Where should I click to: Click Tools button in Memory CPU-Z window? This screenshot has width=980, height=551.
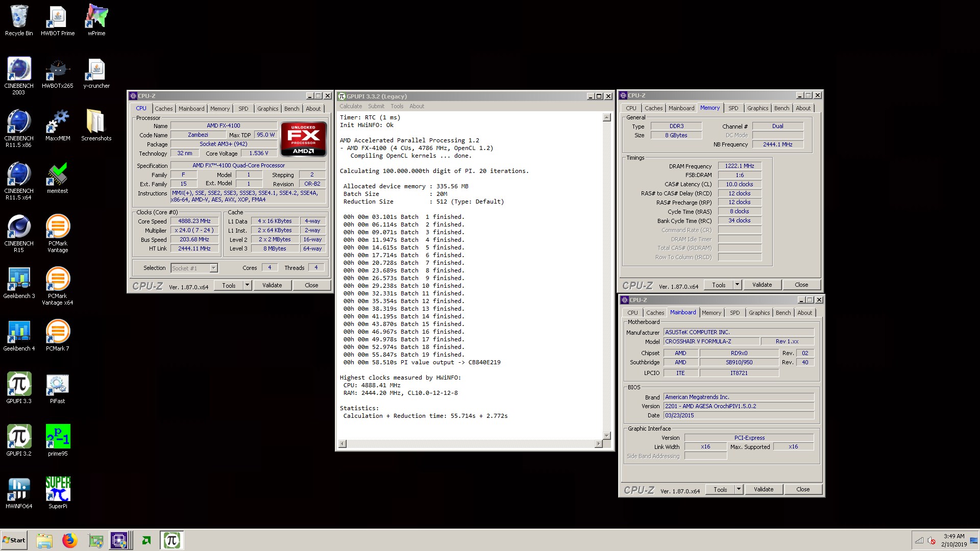(x=719, y=285)
